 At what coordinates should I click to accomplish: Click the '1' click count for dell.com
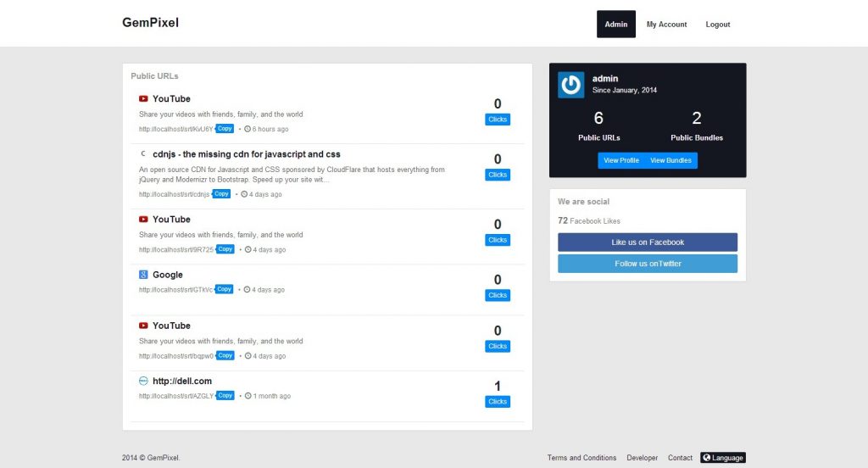click(497, 386)
